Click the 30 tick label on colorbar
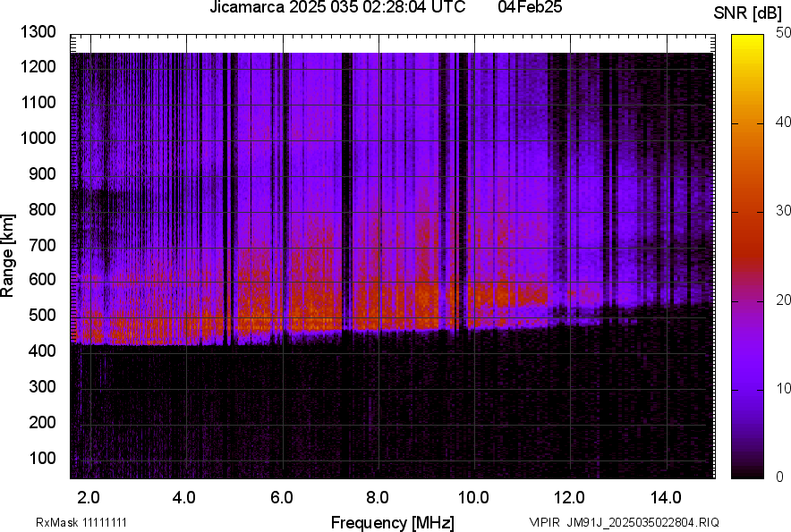The image size is (791, 532). point(784,210)
